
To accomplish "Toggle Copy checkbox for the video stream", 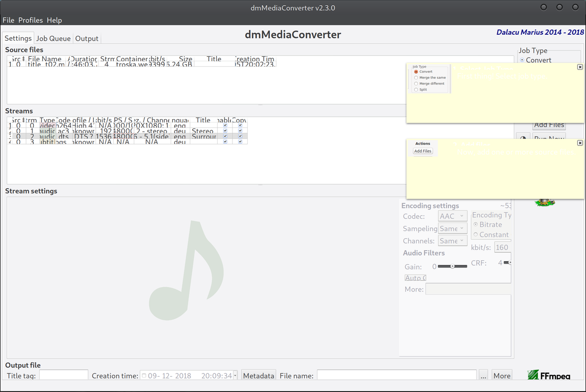I will pyautogui.click(x=240, y=125).
